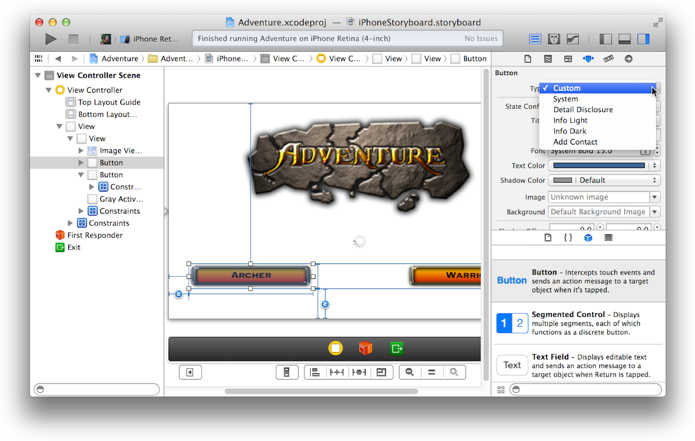Zoom out the canvas

pyautogui.click(x=410, y=372)
